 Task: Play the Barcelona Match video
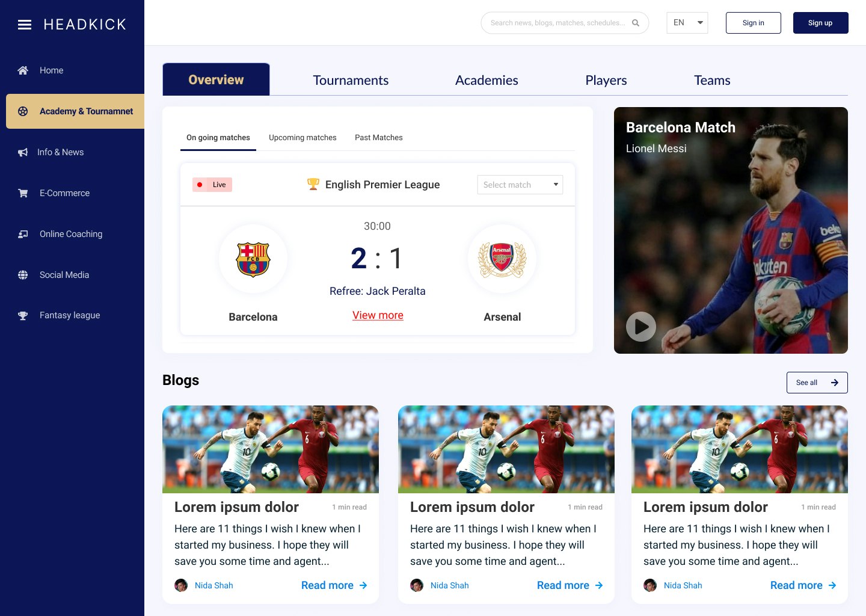[641, 327]
